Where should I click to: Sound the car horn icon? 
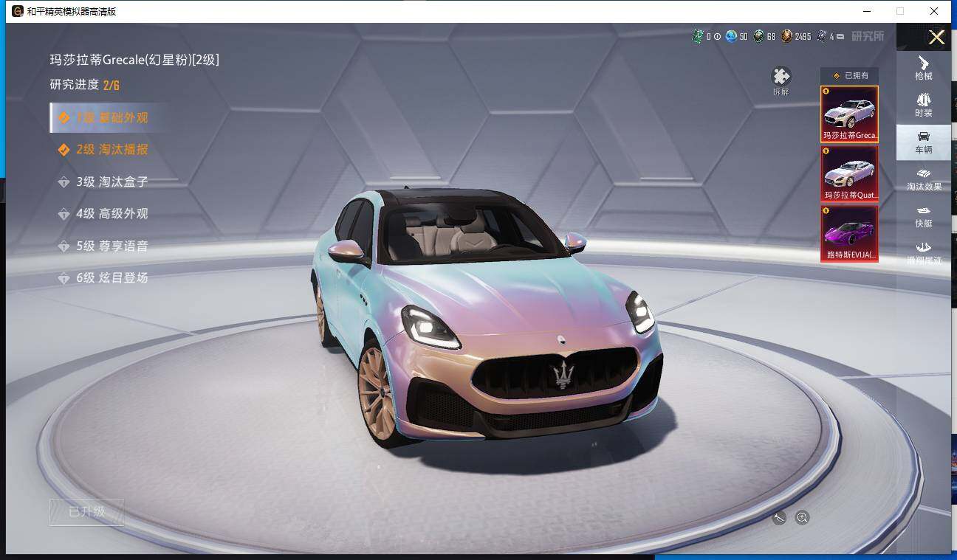click(x=779, y=518)
